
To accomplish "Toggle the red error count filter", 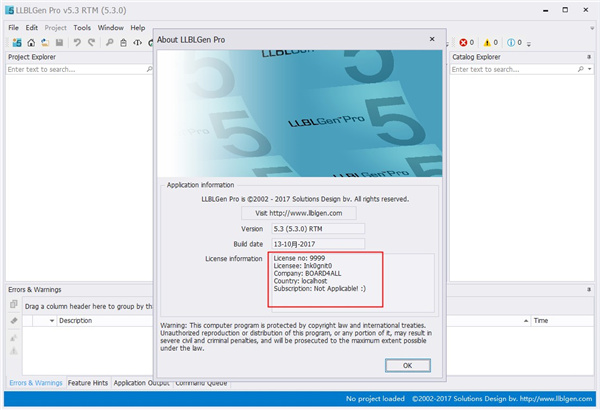I will pos(466,42).
